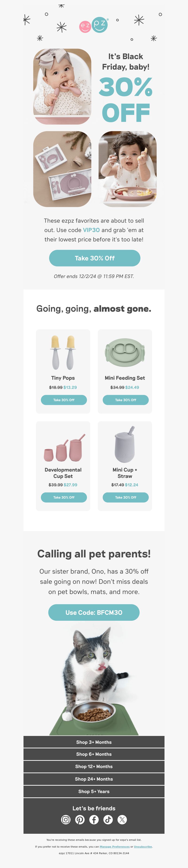Click the Tiny Pops product image
The width and height of the screenshot is (188, 868).
[63, 352]
